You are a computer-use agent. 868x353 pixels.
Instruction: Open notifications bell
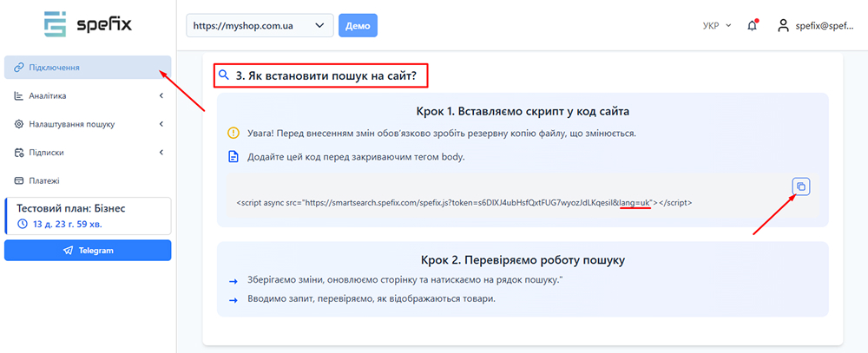752,25
